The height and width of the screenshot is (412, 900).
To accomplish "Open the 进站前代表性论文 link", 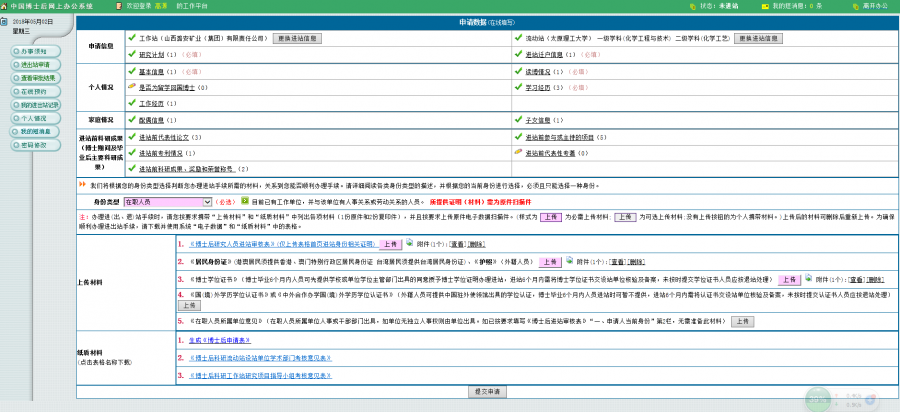I will pyautogui.click(x=162, y=137).
